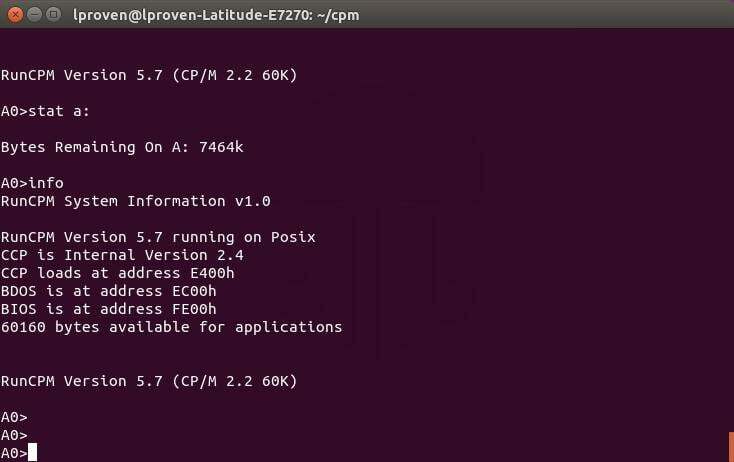The width and height of the screenshot is (734, 462).
Task: Close the terminal window
Action: coord(15,15)
